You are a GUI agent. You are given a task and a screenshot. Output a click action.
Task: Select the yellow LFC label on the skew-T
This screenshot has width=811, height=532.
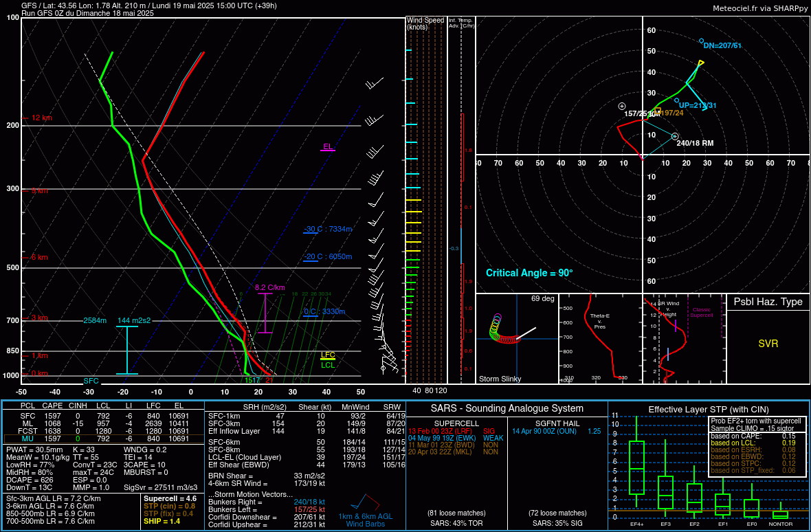click(328, 355)
